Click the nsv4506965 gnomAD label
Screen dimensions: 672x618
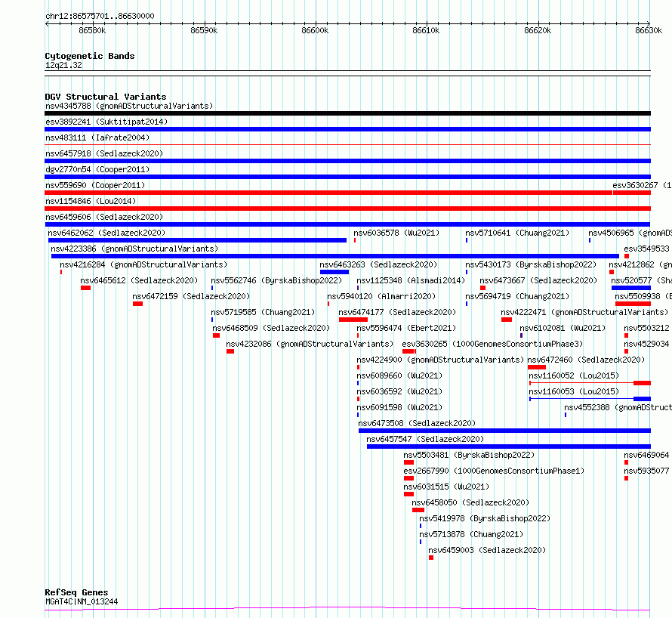(x=630, y=233)
